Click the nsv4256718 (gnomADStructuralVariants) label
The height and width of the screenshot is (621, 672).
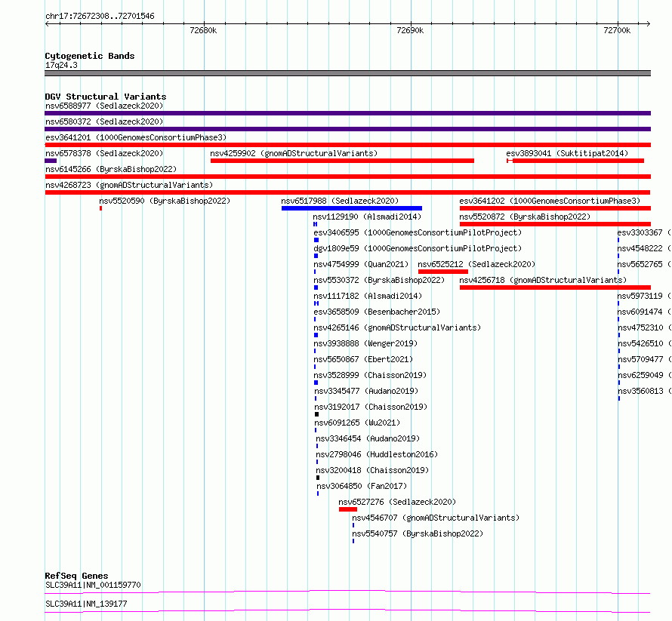pos(543,280)
